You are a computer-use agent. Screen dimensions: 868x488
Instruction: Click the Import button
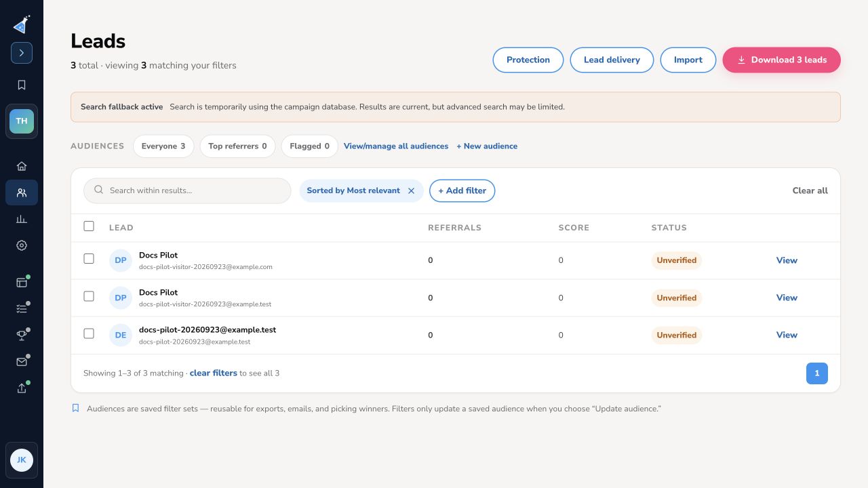pyautogui.click(x=688, y=60)
